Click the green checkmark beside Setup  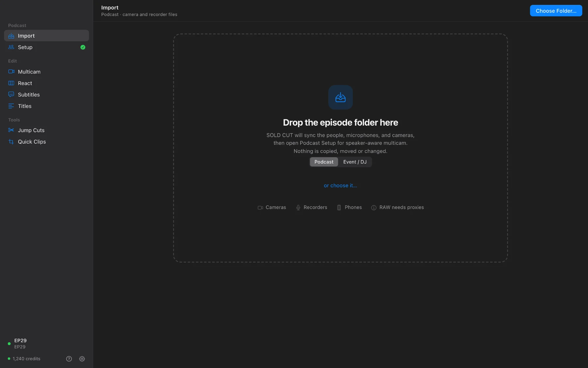tap(83, 47)
